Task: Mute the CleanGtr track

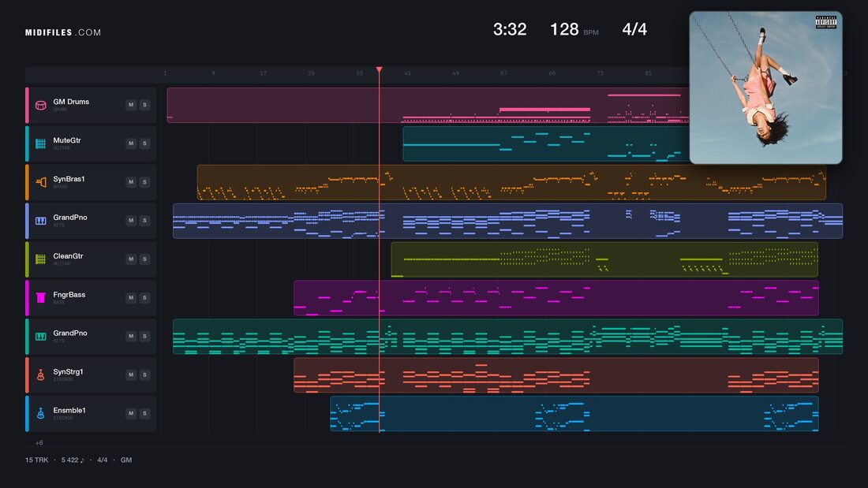Action: [x=131, y=259]
